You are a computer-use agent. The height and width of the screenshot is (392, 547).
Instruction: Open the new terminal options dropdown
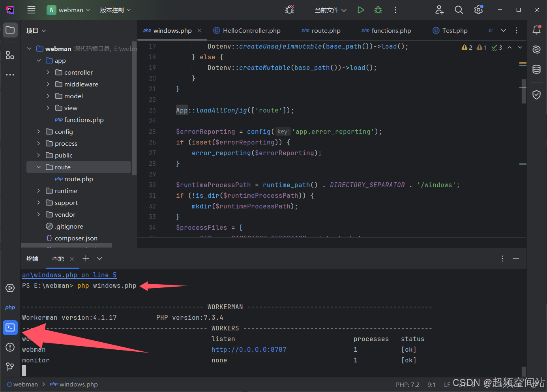click(99, 259)
